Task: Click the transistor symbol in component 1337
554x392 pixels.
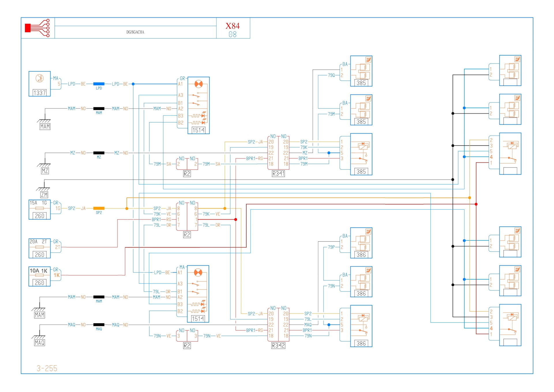Action: [40, 78]
